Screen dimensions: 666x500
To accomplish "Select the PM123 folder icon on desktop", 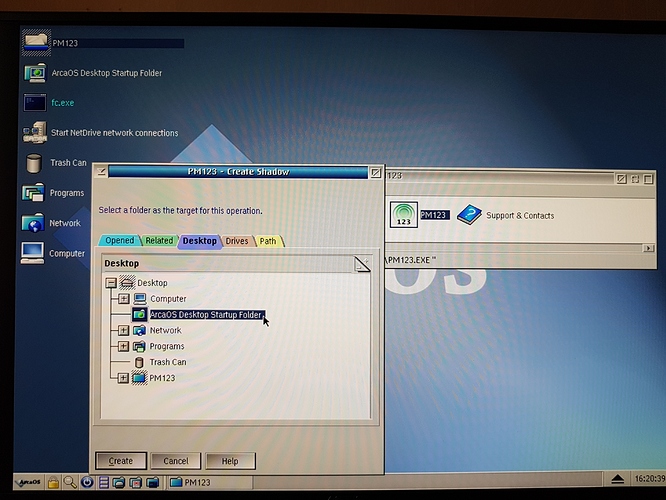I will [x=36, y=42].
